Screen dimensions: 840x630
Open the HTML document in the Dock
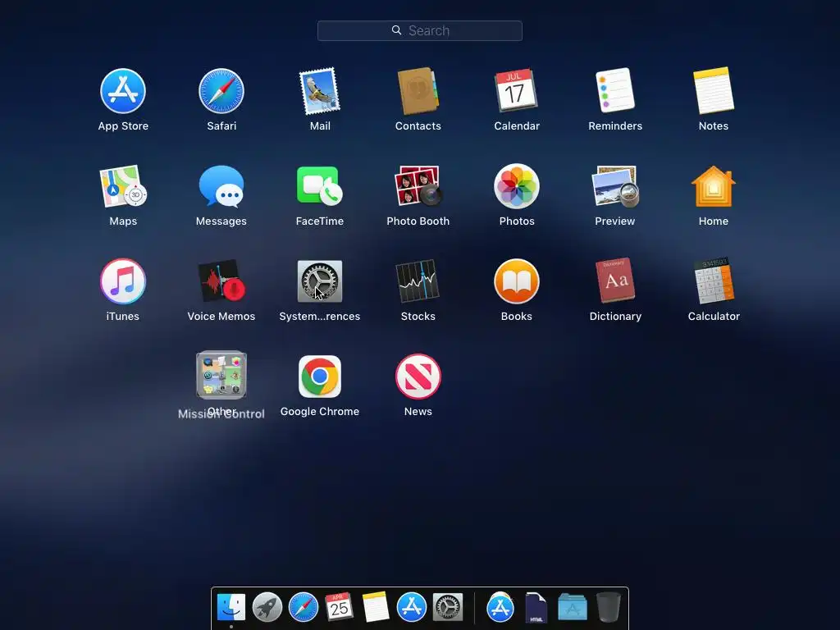(536, 608)
